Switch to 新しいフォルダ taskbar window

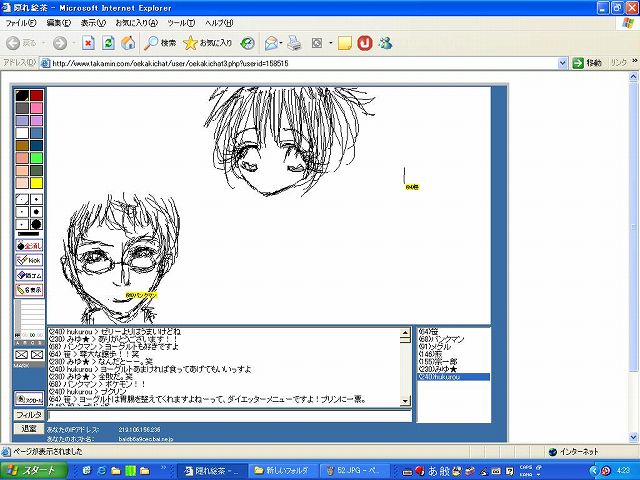(x=283, y=471)
